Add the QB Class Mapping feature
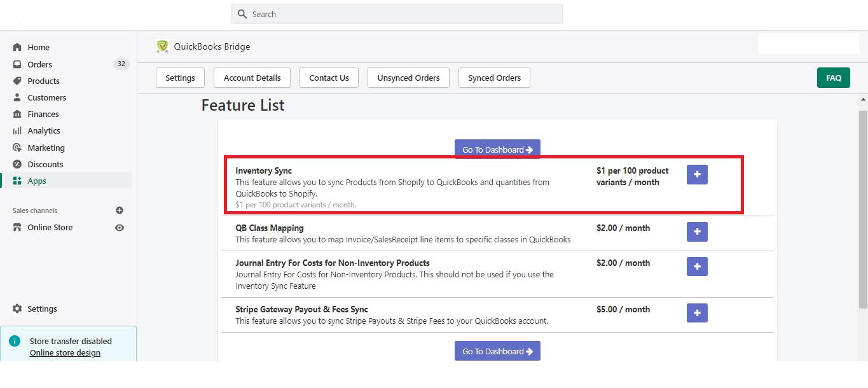The image size is (868, 388). pos(697,232)
